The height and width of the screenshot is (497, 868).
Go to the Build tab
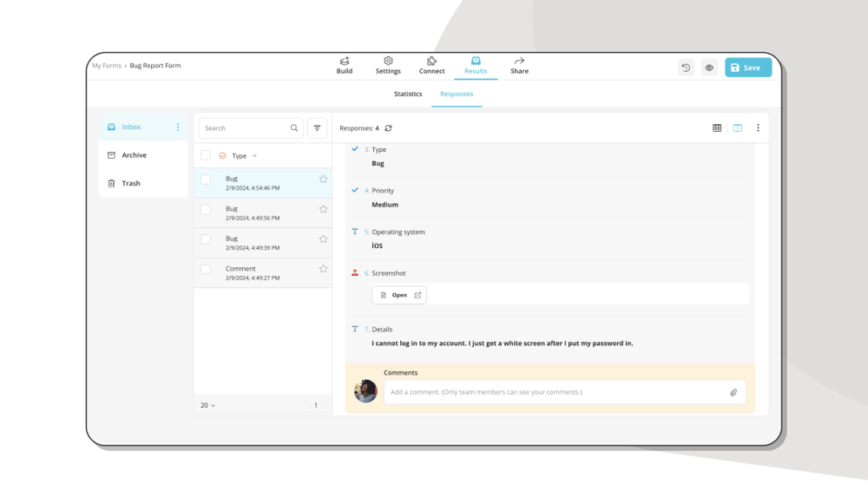click(345, 66)
